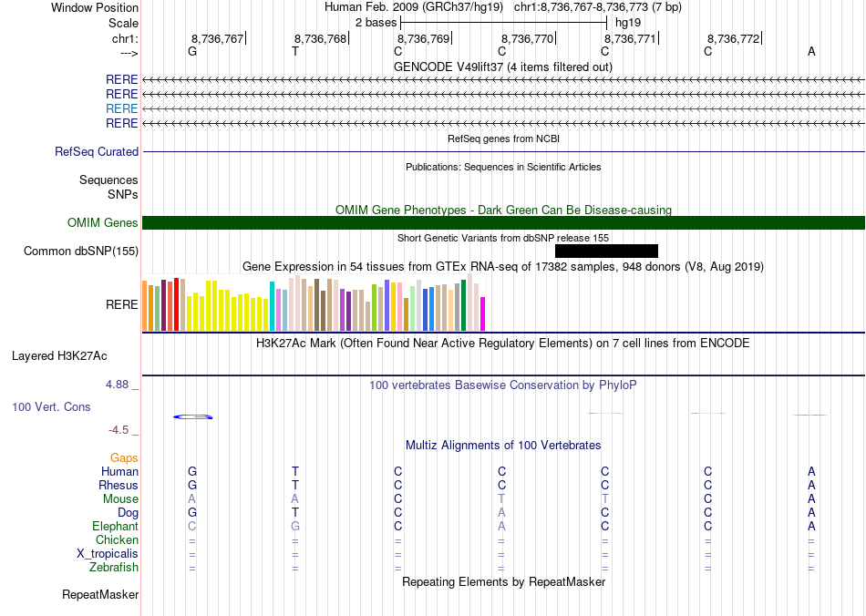Click the 'OMIM Gene Phenotypes' title
This screenshot has height=616, width=866.
504,210
